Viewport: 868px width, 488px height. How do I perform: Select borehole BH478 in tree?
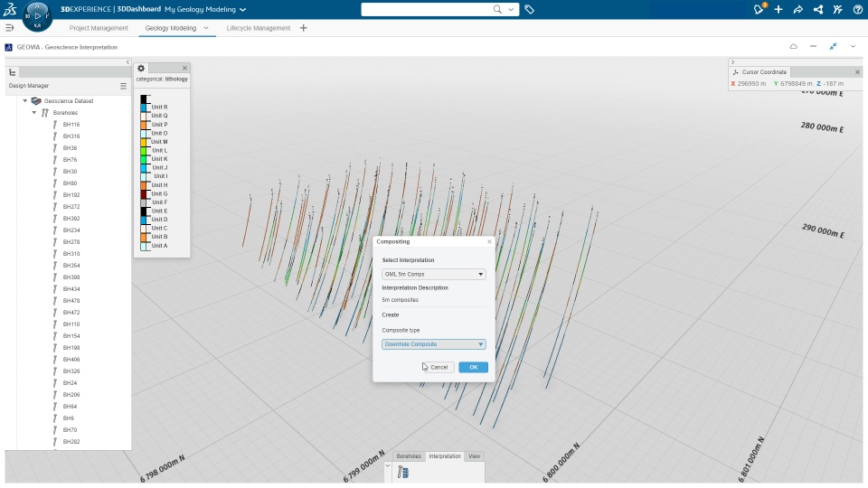[x=71, y=301]
